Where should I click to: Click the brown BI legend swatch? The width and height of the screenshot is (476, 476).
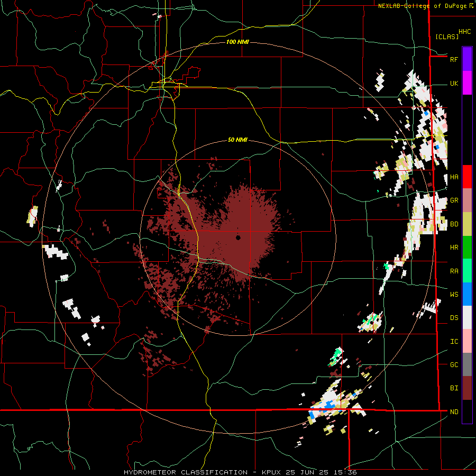click(467, 388)
